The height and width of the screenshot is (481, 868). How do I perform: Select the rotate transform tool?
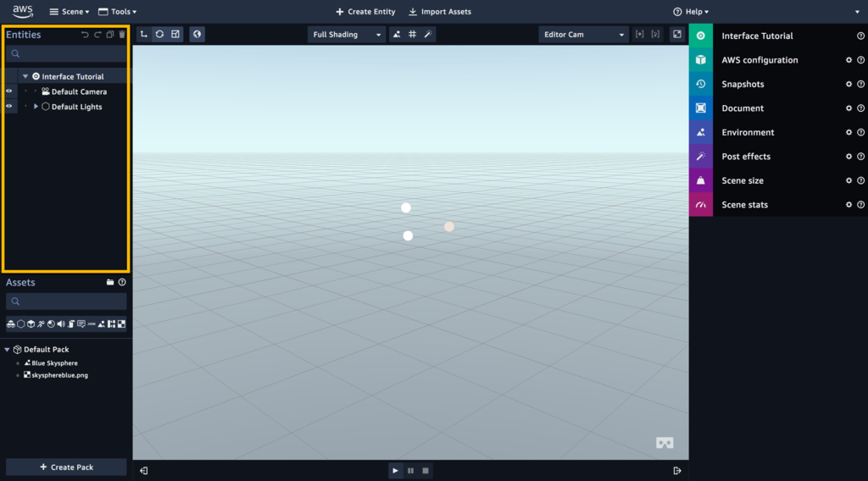click(x=159, y=34)
